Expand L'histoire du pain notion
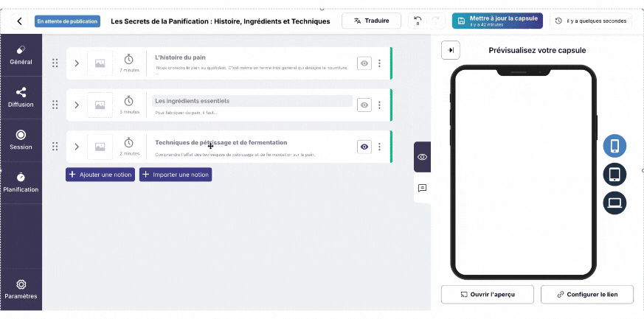Screen dimensions: 644x319 coord(76,63)
